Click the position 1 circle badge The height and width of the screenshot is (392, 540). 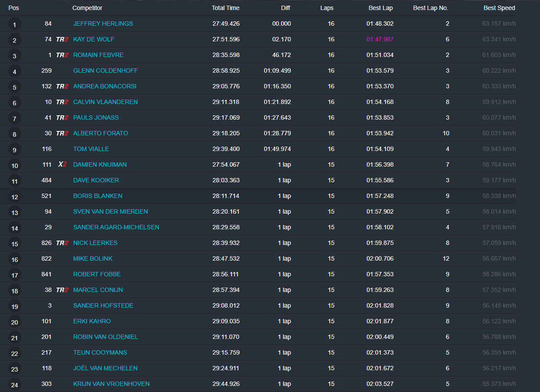tap(14, 25)
